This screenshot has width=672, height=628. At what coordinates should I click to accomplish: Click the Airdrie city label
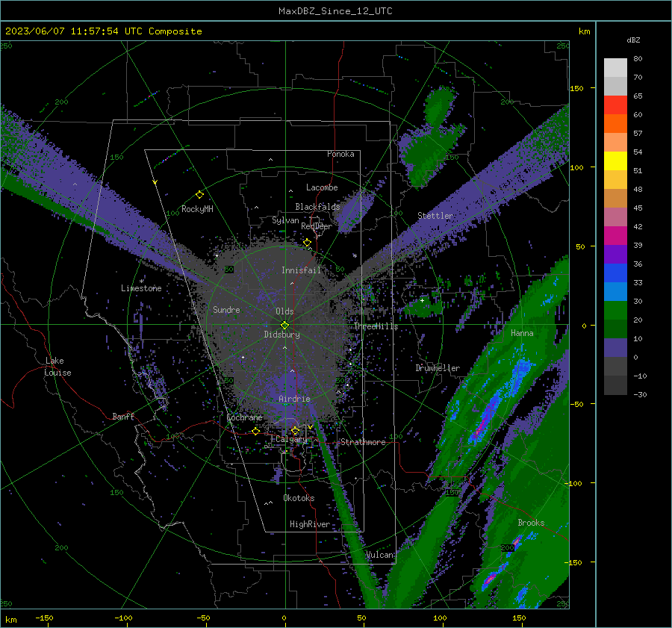click(294, 399)
